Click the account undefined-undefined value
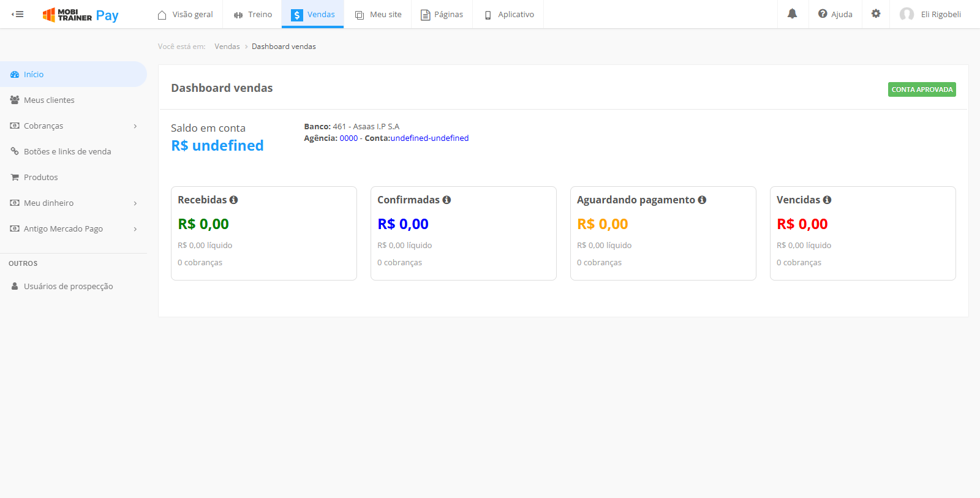 [429, 138]
